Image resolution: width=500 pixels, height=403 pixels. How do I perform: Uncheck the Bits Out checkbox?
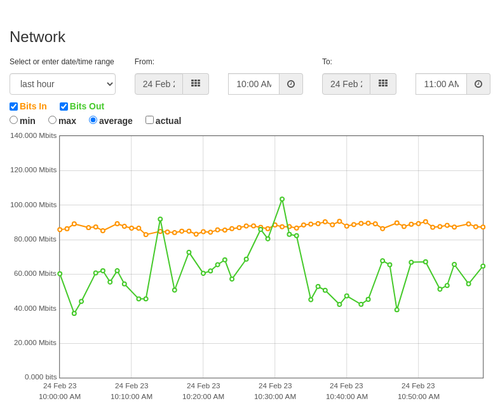click(64, 106)
